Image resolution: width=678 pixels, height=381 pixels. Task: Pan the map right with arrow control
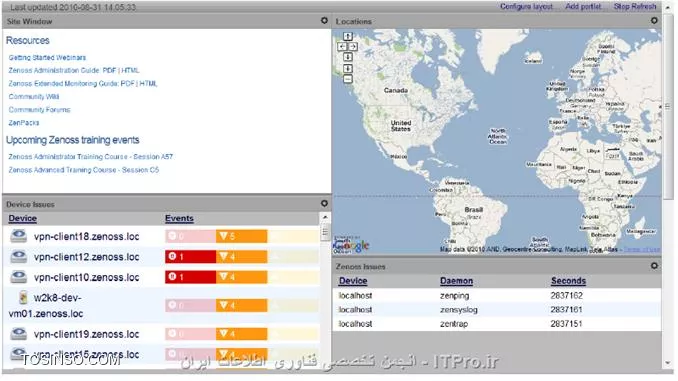click(353, 46)
